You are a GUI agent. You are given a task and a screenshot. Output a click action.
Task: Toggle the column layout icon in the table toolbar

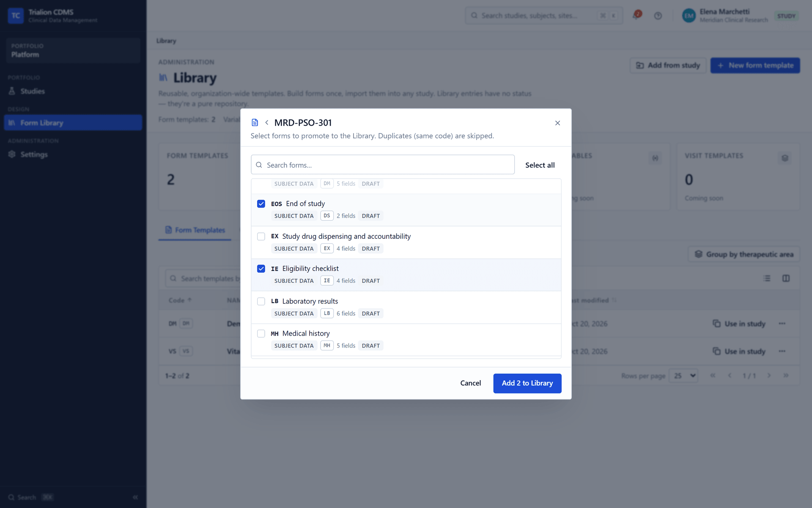pyautogui.click(x=786, y=278)
